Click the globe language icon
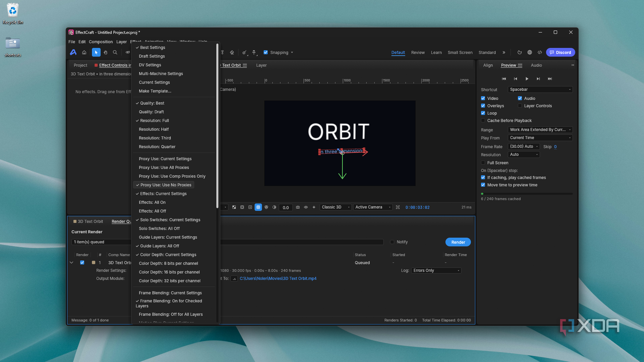The image size is (644, 362). tap(530, 52)
